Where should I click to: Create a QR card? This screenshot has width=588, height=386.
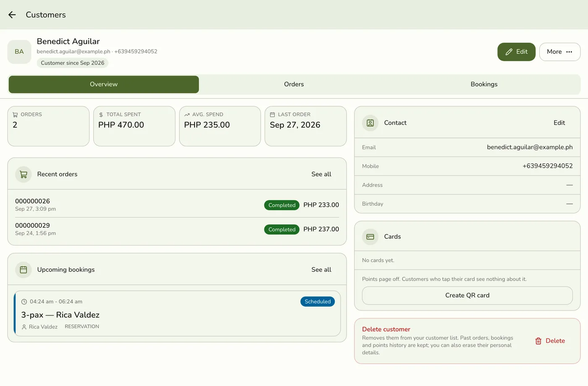pyautogui.click(x=467, y=295)
